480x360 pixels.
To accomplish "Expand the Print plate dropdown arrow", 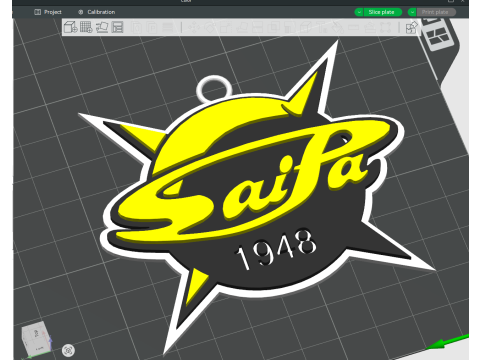I will pos(412,12).
